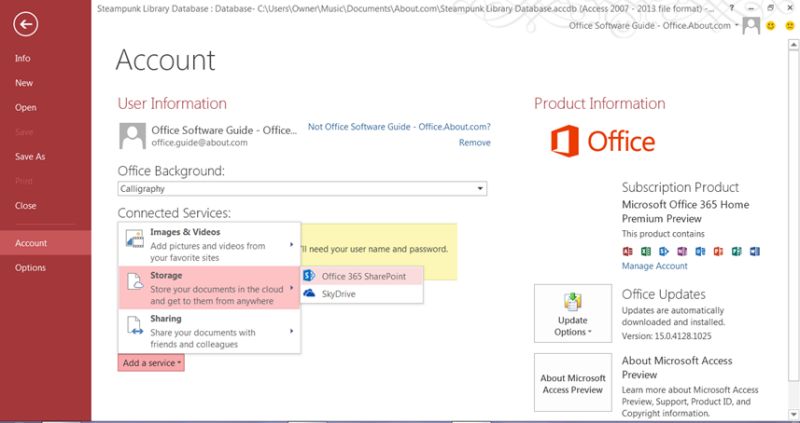800x423 pixels.
Task: Click the scroll down arrow
Action: [793, 414]
